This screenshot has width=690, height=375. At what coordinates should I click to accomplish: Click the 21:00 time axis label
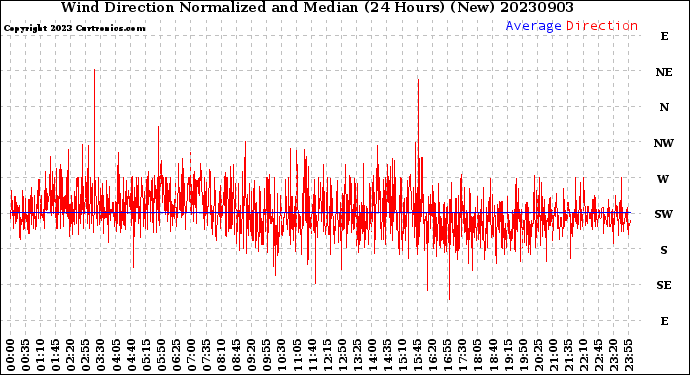553,355
